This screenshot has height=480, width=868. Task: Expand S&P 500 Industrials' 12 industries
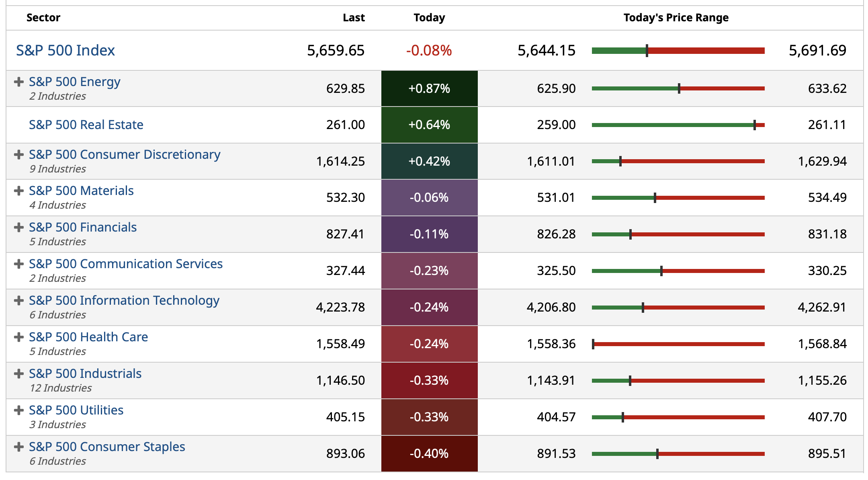pyautogui.click(x=18, y=374)
